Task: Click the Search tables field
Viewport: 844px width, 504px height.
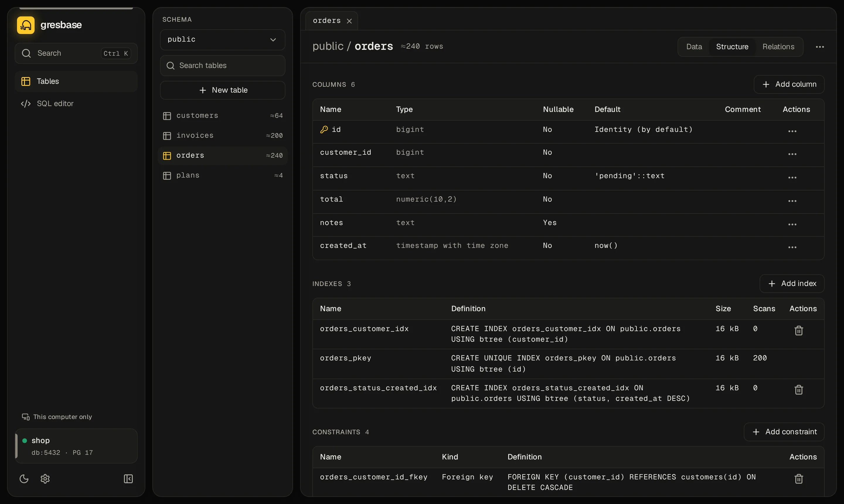Action: [222, 66]
